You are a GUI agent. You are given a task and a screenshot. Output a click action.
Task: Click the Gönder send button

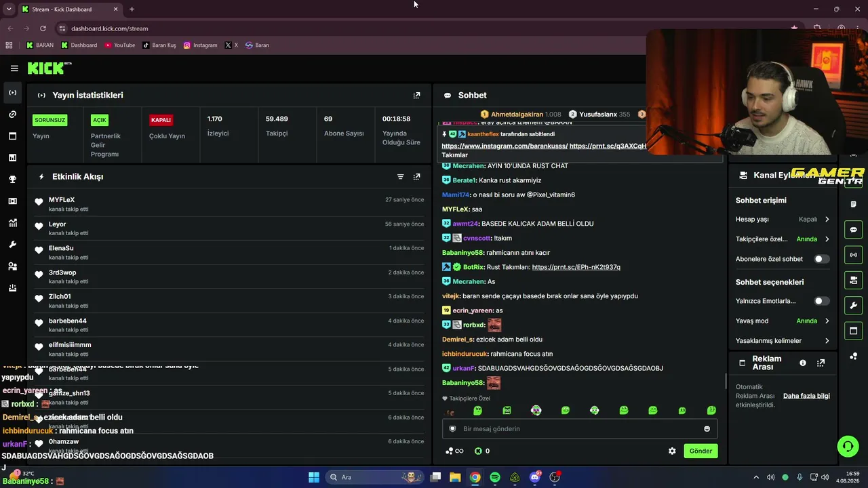coord(701,451)
